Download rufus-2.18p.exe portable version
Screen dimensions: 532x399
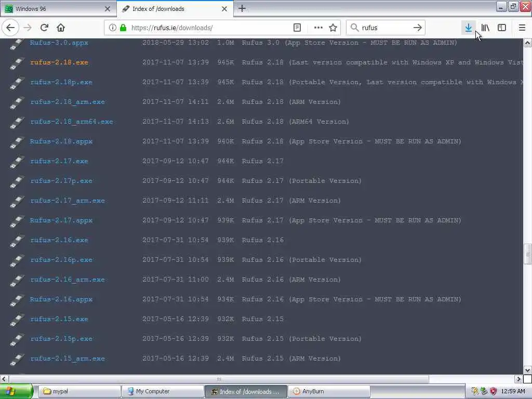pos(61,82)
